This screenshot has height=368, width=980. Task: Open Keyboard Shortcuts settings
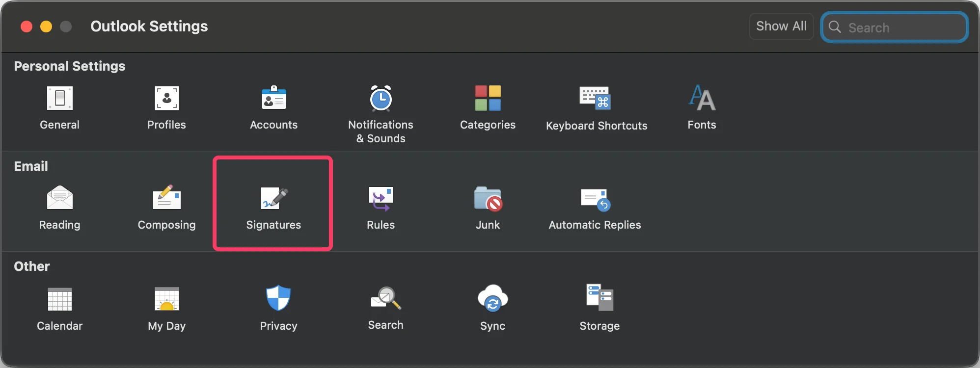tap(597, 108)
